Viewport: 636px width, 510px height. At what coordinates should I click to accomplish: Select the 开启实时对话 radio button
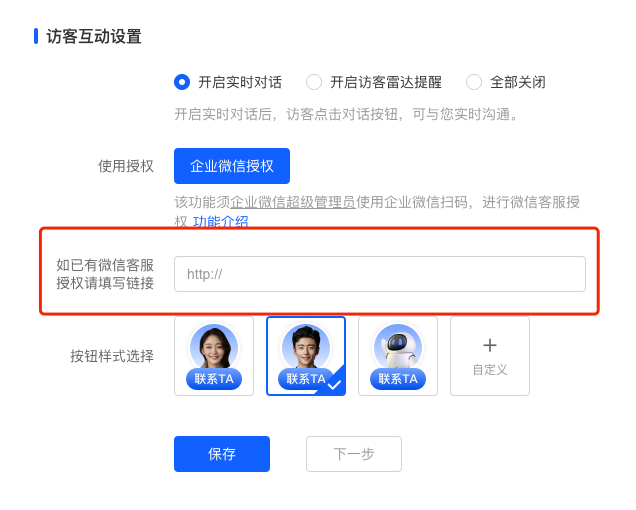(182, 82)
